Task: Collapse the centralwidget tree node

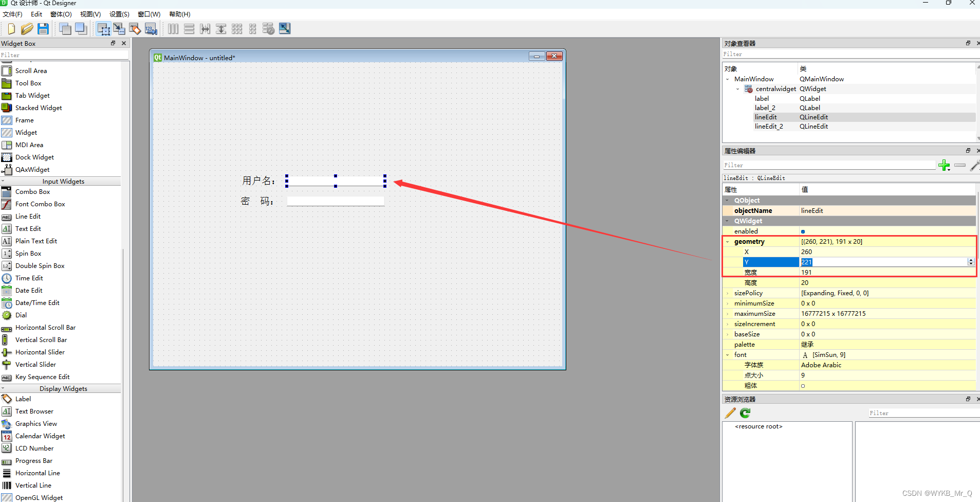Action: click(737, 89)
